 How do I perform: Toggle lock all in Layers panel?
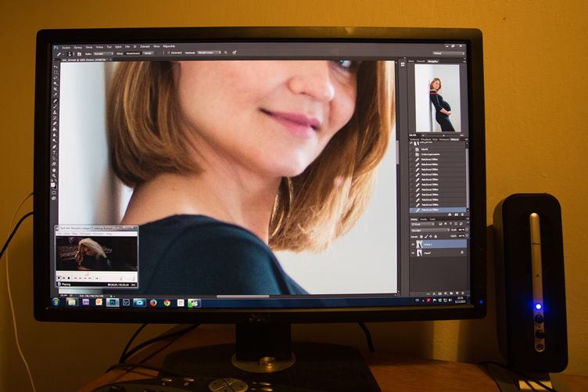click(x=436, y=236)
